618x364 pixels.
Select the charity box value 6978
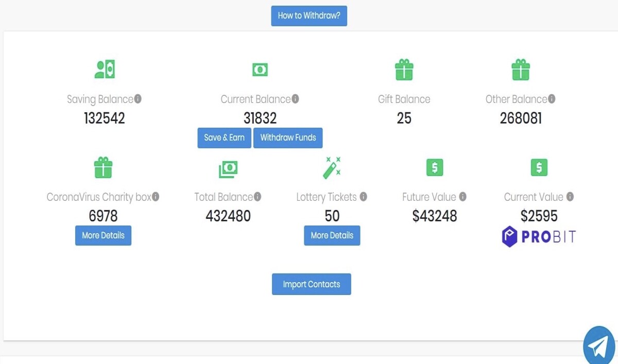[x=103, y=216]
